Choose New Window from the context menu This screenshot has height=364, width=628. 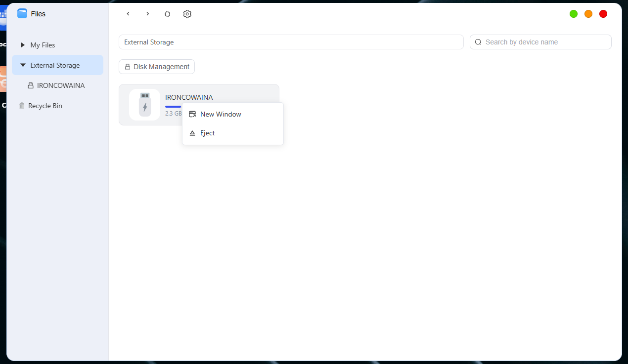pos(233,114)
